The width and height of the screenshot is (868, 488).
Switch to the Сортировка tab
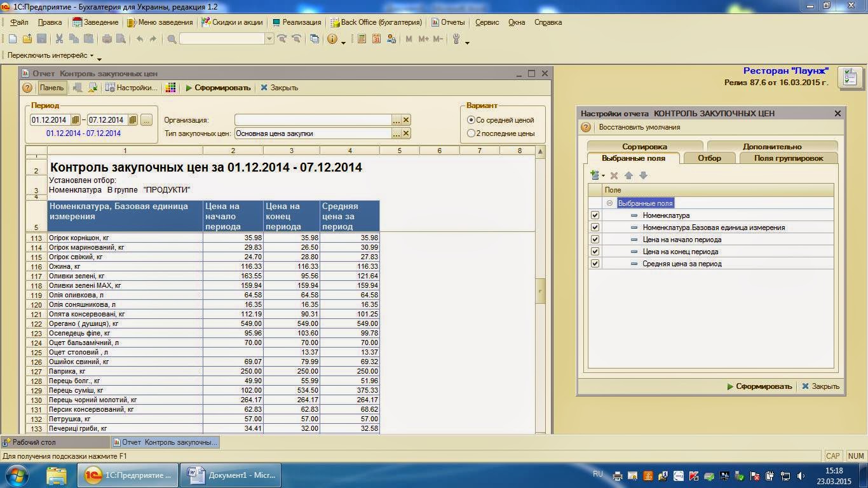pos(645,147)
